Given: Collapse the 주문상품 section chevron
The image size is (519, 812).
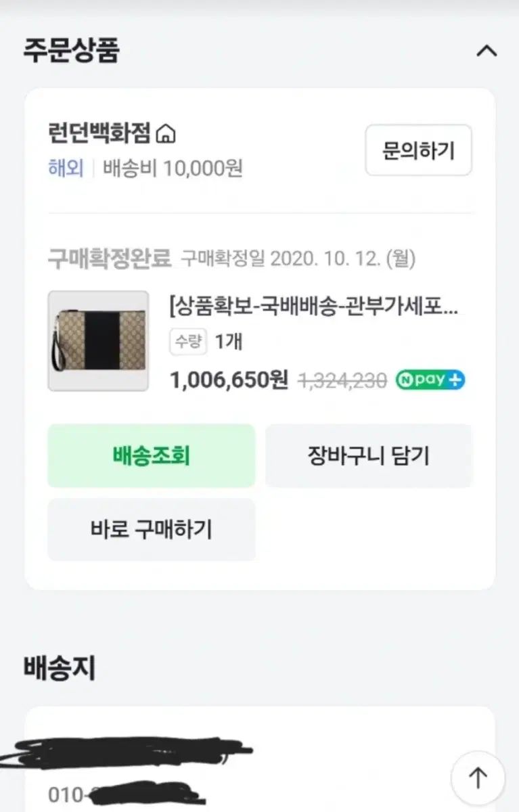Looking at the screenshot, I should coord(487,51).
